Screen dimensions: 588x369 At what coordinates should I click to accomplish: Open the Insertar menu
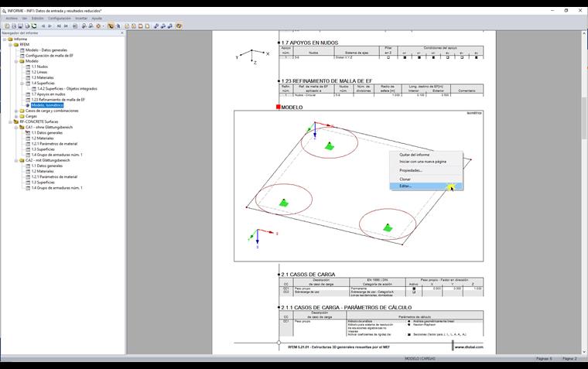point(81,18)
